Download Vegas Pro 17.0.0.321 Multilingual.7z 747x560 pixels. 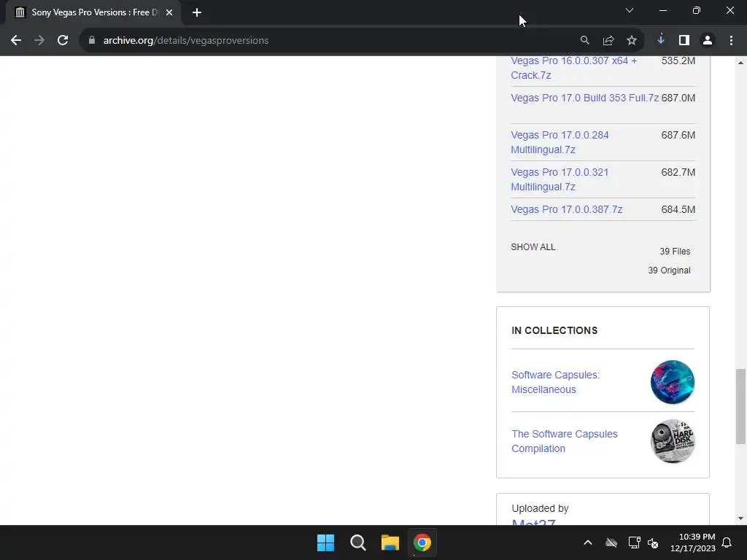coord(560,179)
